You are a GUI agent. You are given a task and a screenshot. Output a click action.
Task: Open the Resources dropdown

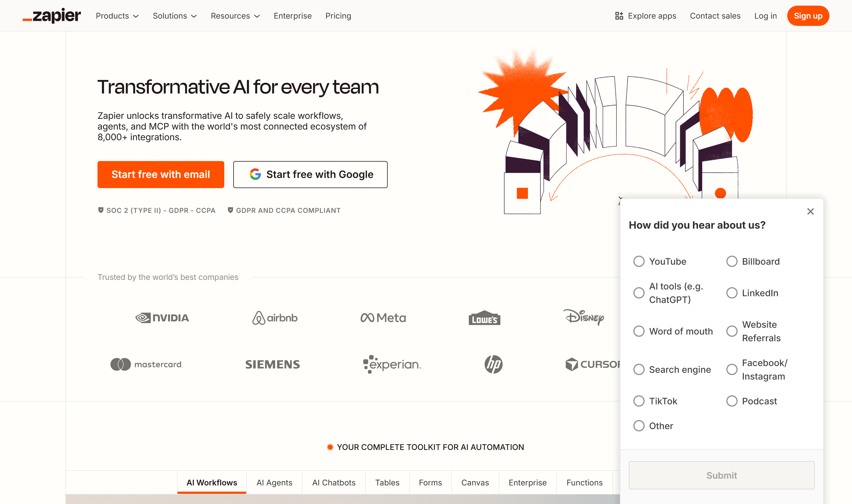click(x=235, y=15)
